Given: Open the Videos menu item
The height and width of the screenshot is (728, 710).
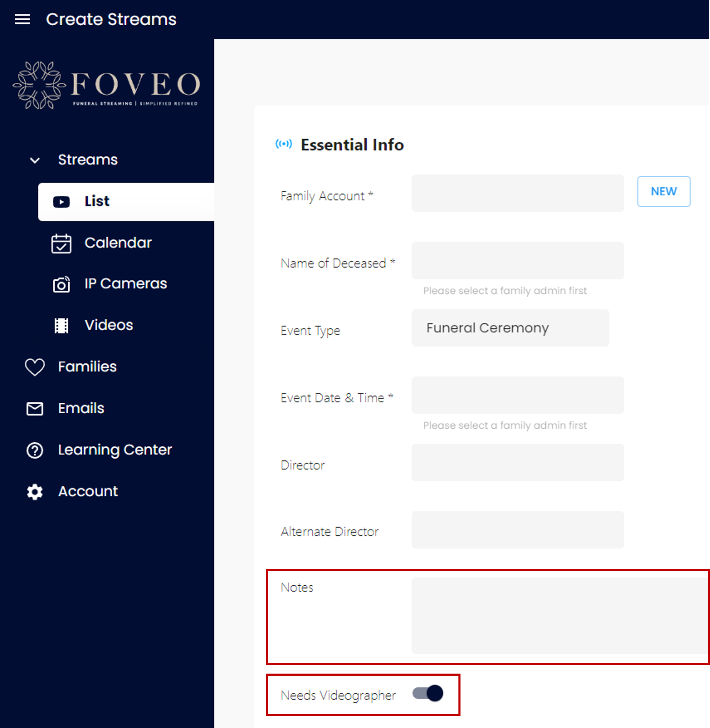Looking at the screenshot, I should pos(108,325).
